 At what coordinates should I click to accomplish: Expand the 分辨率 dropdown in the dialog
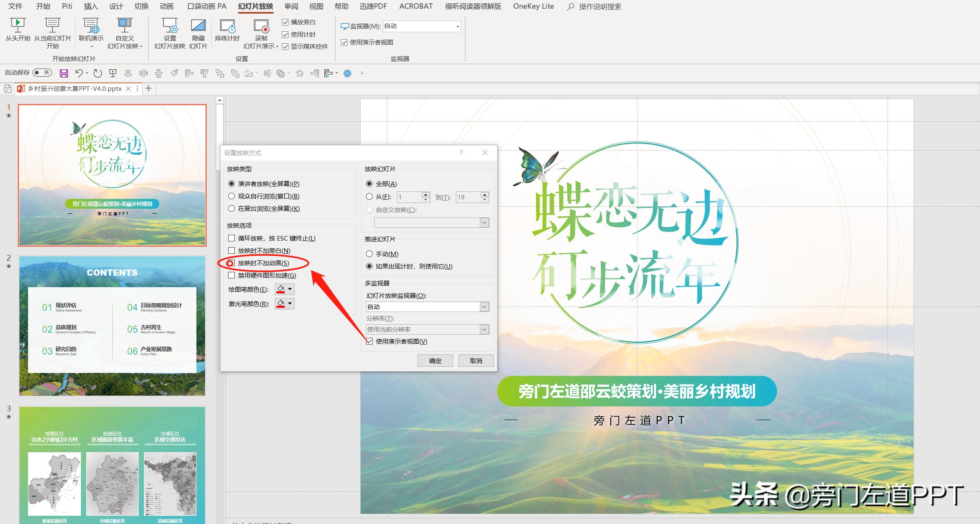tap(484, 329)
